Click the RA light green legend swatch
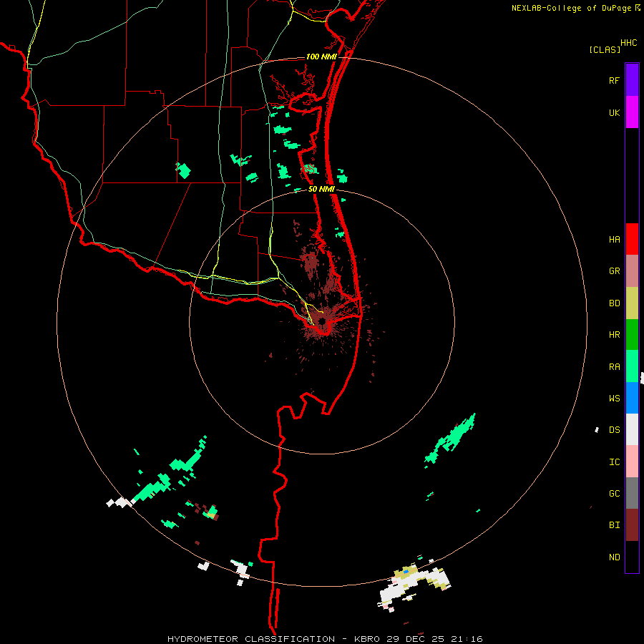The image size is (644, 644). [x=632, y=366]
